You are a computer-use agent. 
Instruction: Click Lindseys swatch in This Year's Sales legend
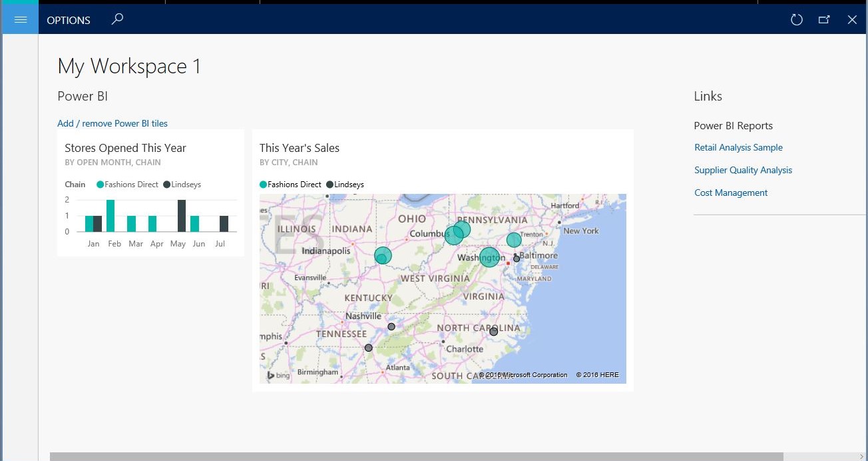pyautogui.click(x=330, y=185)
